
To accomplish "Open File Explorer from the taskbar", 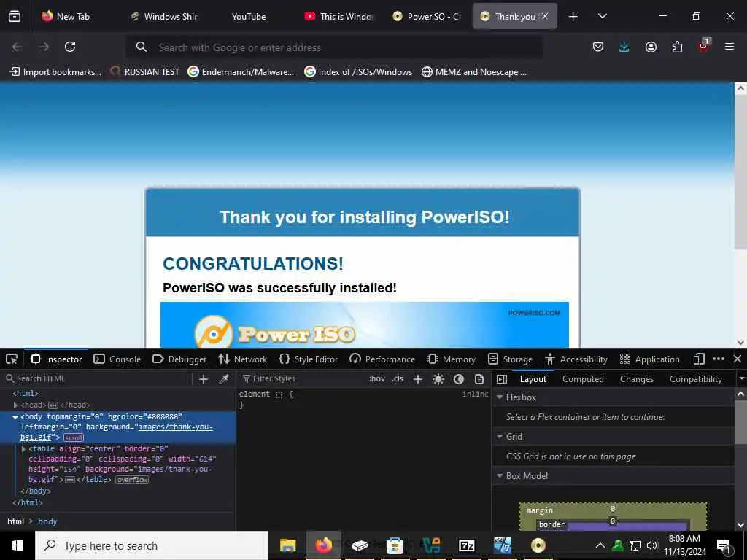I will tap(287, 545).
